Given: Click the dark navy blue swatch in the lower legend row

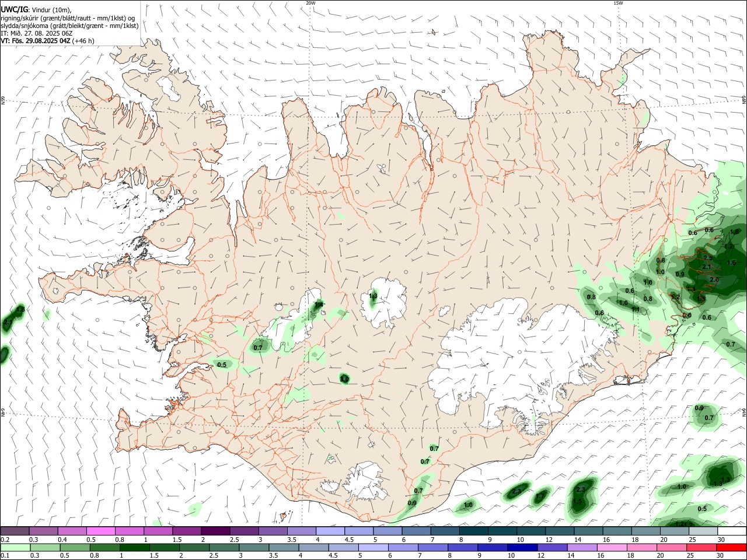Looking at the screenshot, I should [523, 547].
